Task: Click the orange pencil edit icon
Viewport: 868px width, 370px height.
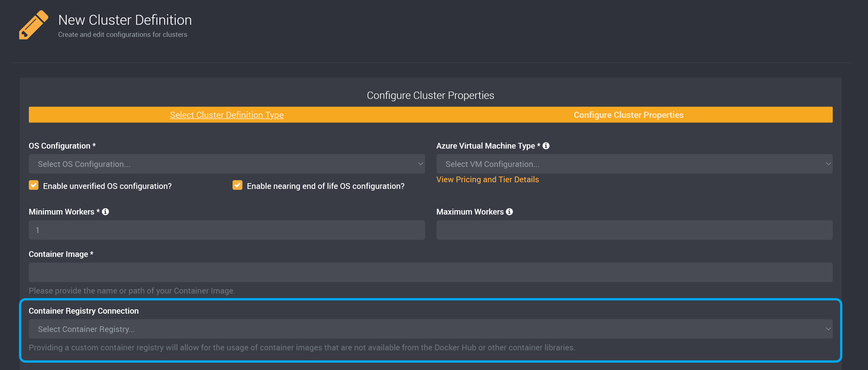Action: tap(34, 25)
